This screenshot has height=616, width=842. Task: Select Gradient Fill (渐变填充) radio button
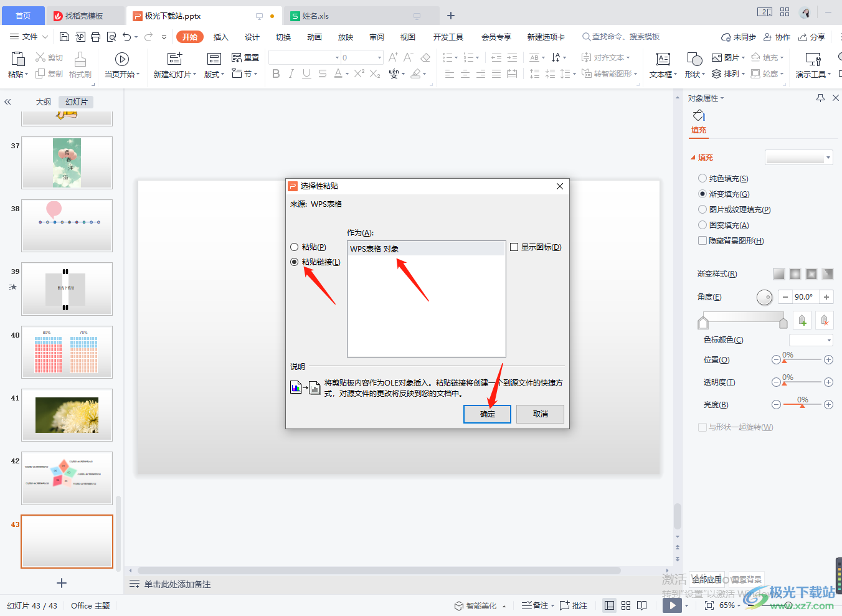[x=702, y=194]
